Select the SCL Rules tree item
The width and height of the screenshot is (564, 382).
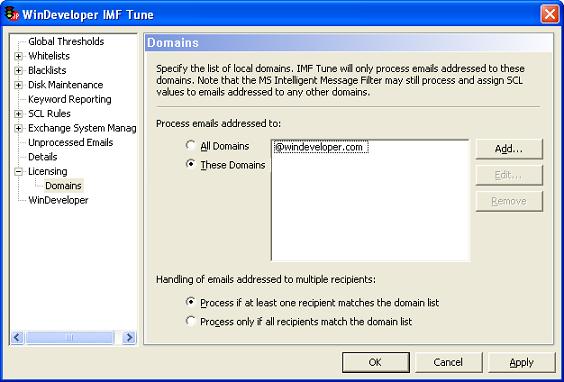click(x=49, y=113)
